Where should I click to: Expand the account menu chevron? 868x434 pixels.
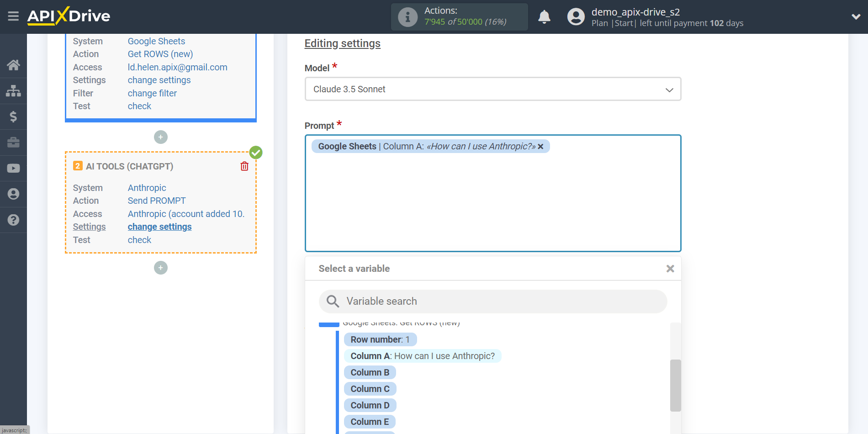tap(856, 17)
